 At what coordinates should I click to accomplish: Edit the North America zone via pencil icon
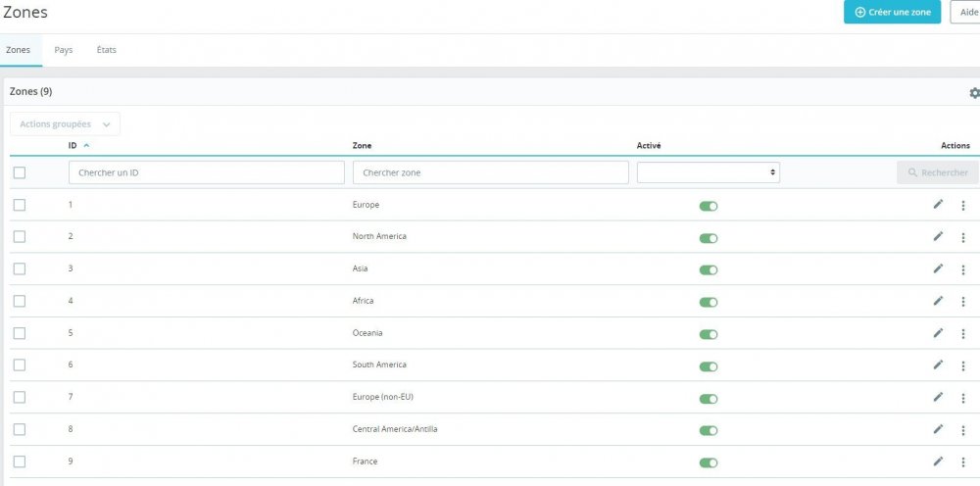coord(938,236)
